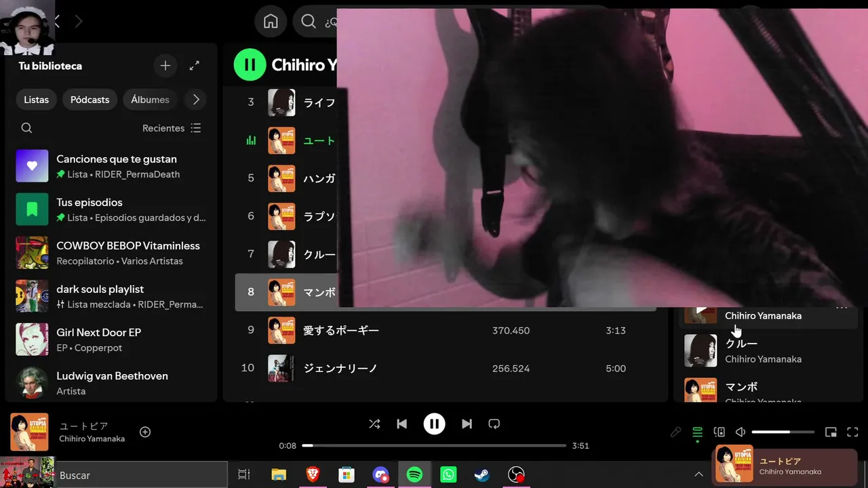This screenshot has width=868, height=488.
Task: Play track 8 マンボ
Action: tap(286, 292)
